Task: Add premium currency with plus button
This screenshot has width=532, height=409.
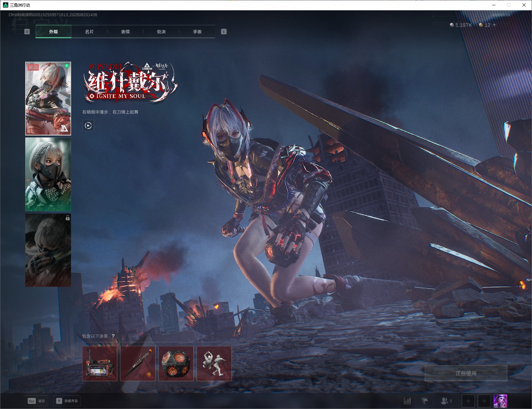Action: (494, 25)
